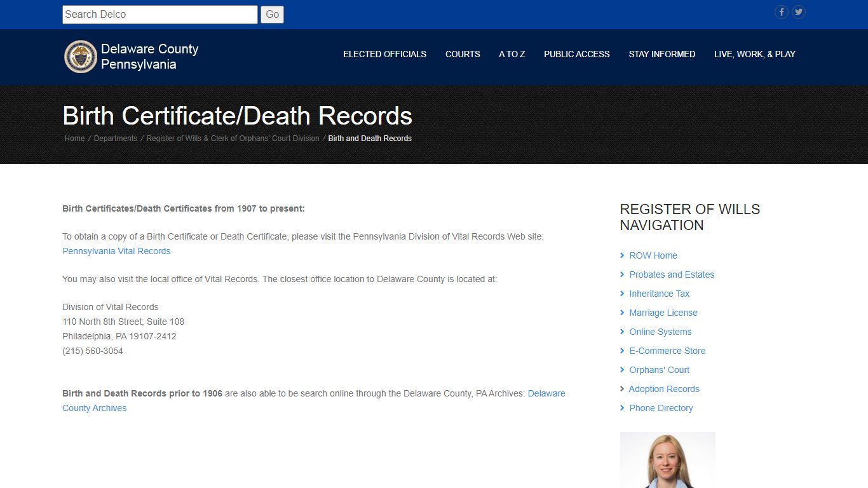Focus the Search Delco input field
Image resolution: width=868 pixels, height=488 pixels.
click(x=159, y=15)
